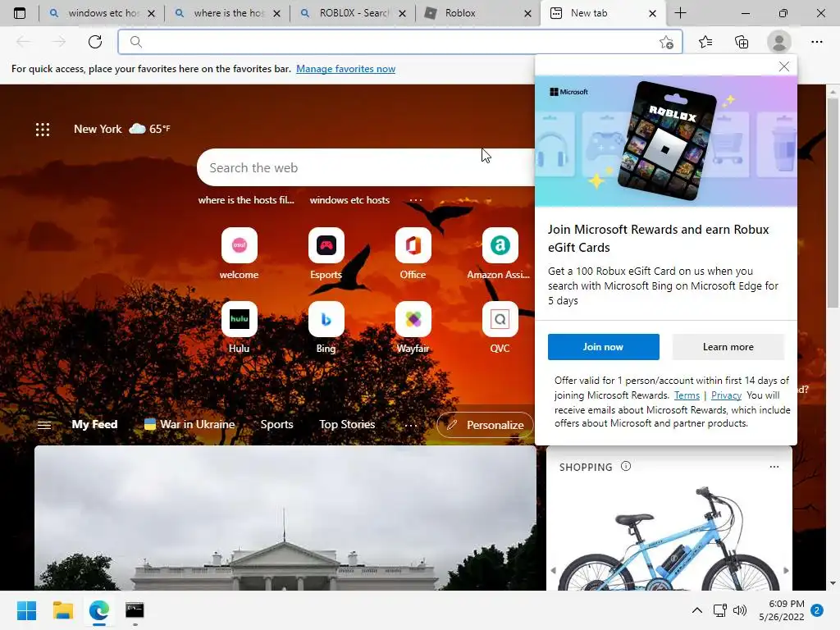Open the Windows Start menu

[x=26, y=610]
